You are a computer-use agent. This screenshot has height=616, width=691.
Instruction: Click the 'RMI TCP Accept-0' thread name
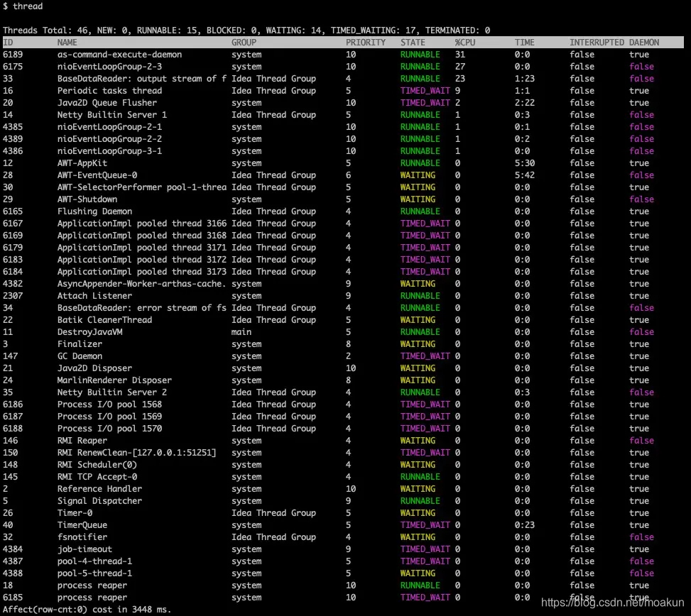tap(97, 477)
